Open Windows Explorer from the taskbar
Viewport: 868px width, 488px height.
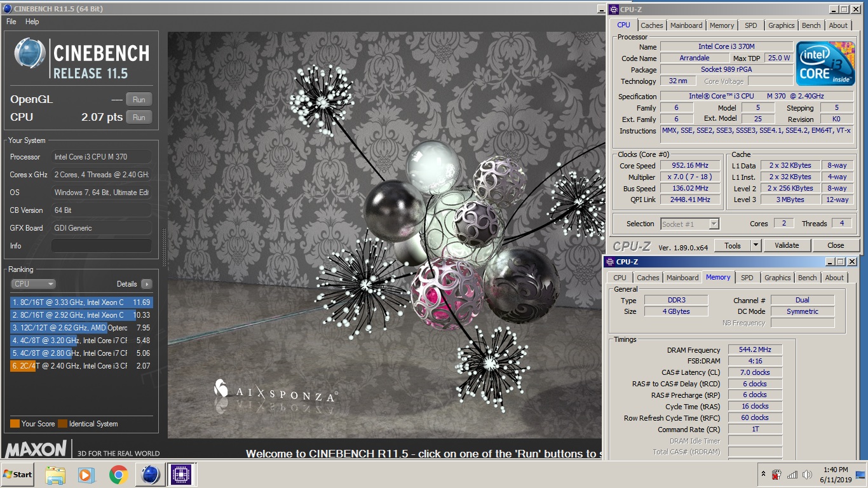click(x=55, y=475)
